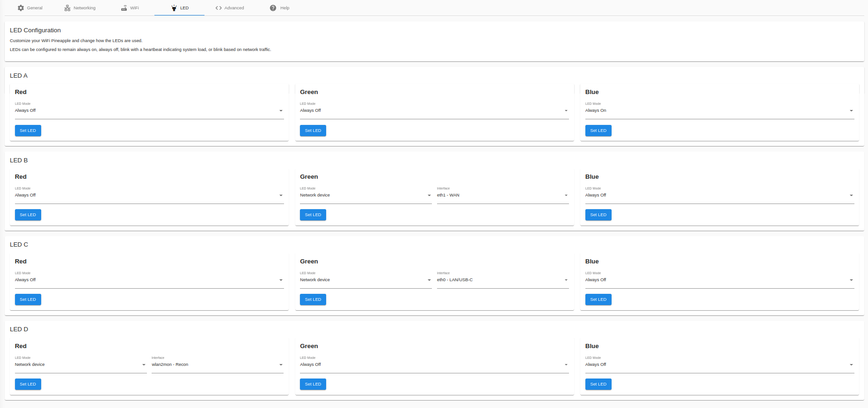The image size is (868, 408).
Task: Expand LED C Green 'Network device' mode dropdown
Action: coord(365,280)
